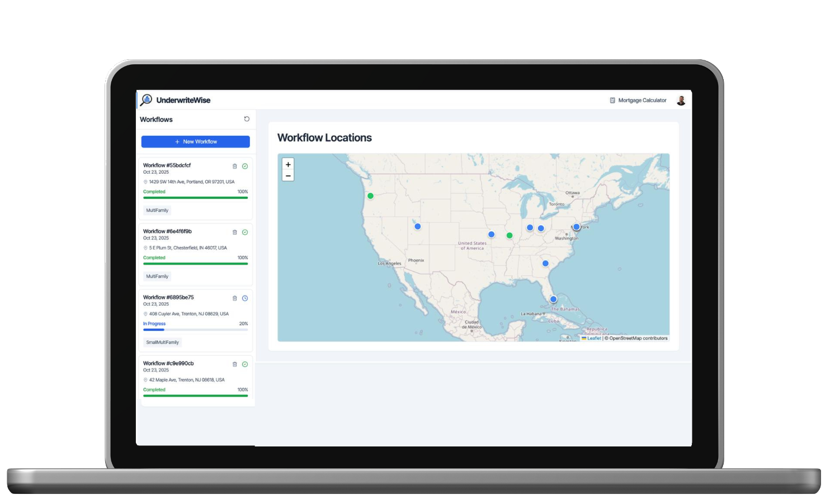Click the SmallMultiFamily tag
This screenshot has height=504, width=830.
coord(162,343)
